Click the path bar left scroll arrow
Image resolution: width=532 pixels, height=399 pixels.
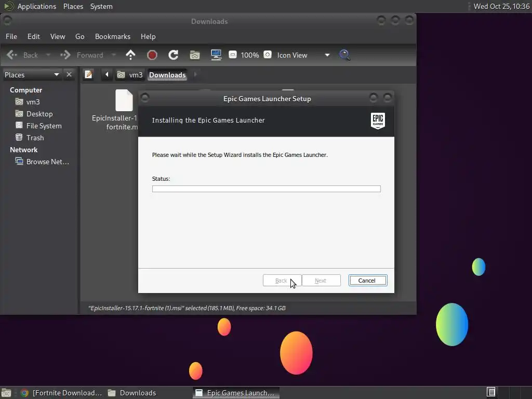(107, 74)
